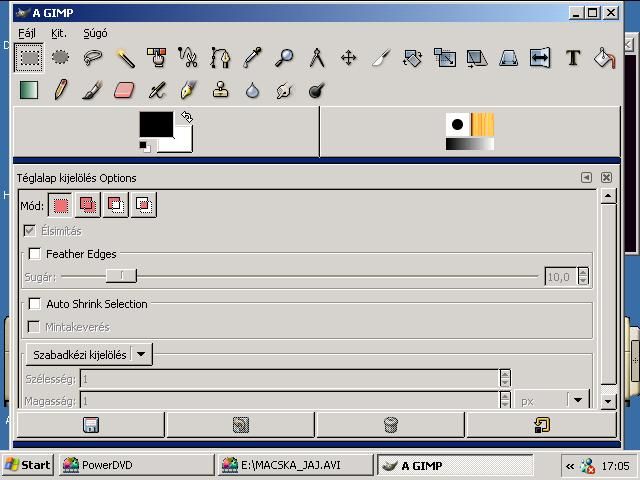This screenshot has width=640, height=480.
Task: Select the Rotate tool
Action: point(413,58)
